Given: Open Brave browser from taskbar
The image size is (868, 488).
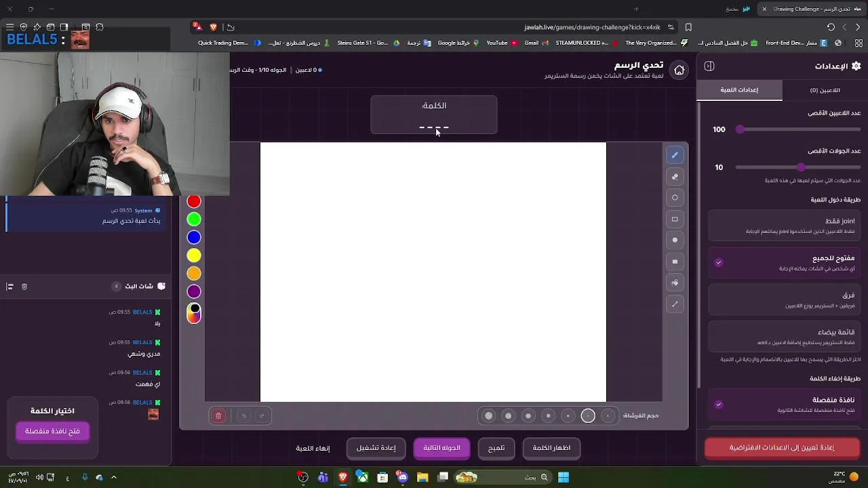Looking at the screenshot, I should pos(343,477).
